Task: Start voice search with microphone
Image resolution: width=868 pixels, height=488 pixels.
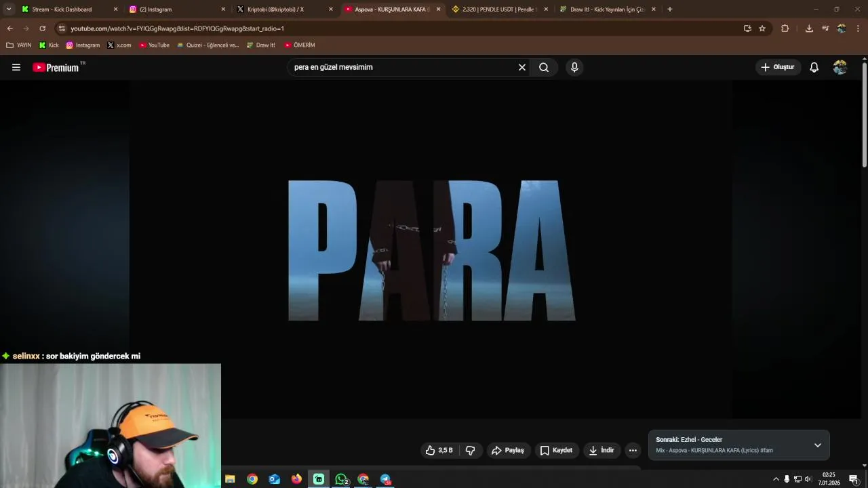Action: coord(574,67)
